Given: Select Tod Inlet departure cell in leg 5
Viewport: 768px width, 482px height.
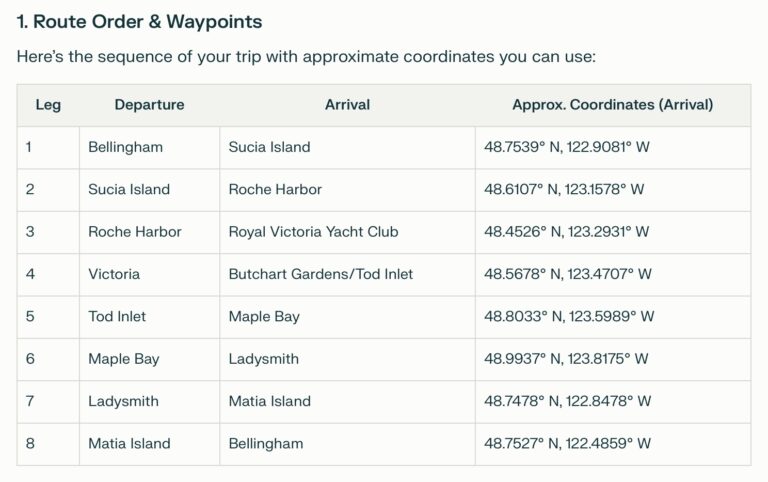Looking at the screenshot, I should click(117, 316).
